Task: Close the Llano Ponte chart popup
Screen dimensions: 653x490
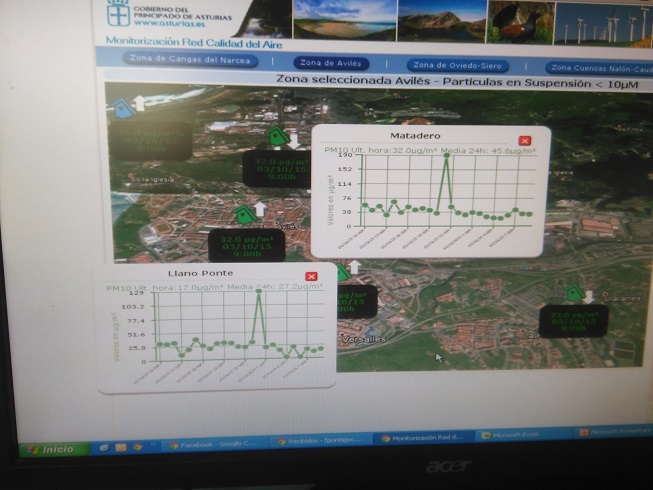Action: tap(311, 276)
